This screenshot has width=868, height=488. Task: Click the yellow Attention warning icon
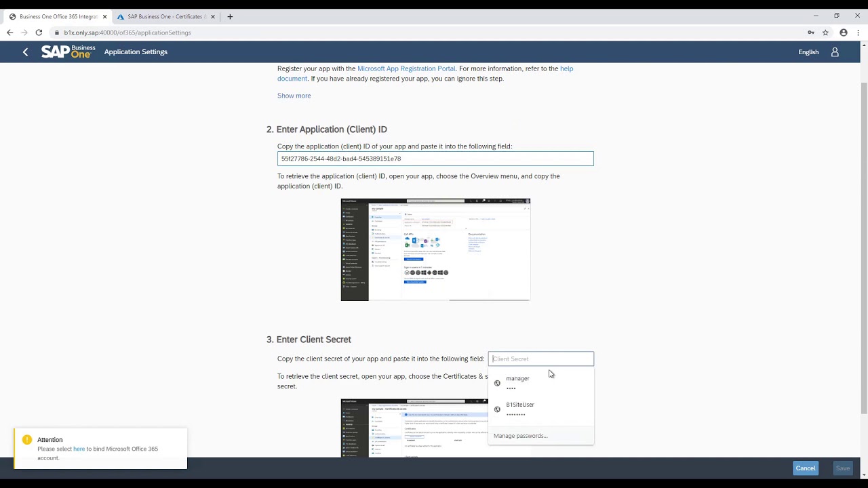26,440
